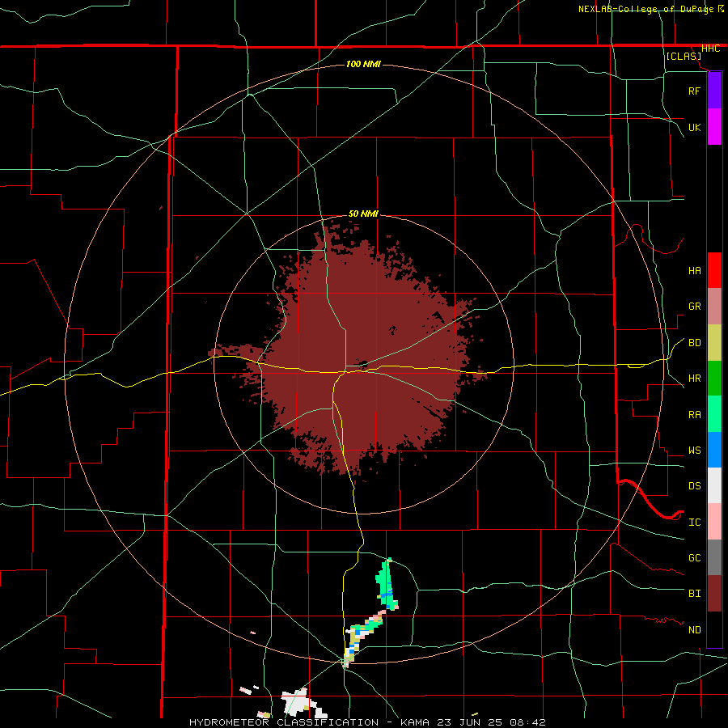Image resolution: width=728 pixels, height=728 pixels.
Task: Click the HYDROMETEOR CLASSIFICATION title text
Action: (x=284, y=722)
